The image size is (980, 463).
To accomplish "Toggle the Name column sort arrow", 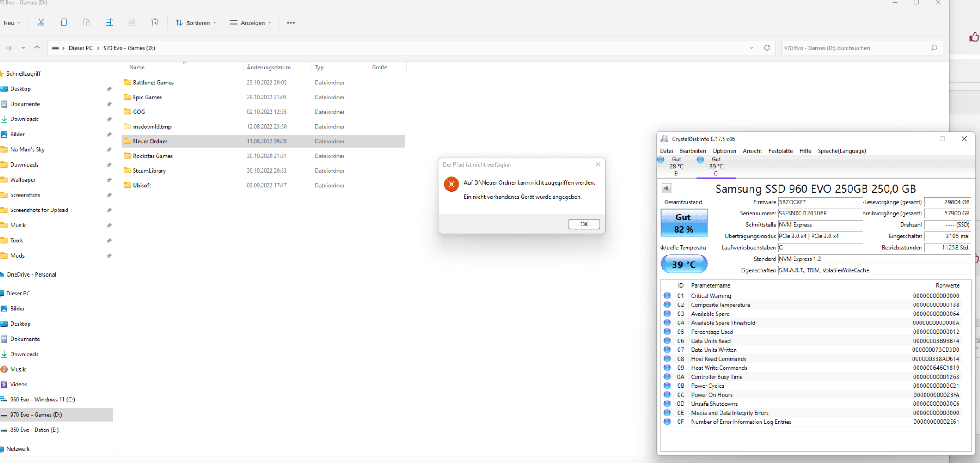I will coord(185,63).
